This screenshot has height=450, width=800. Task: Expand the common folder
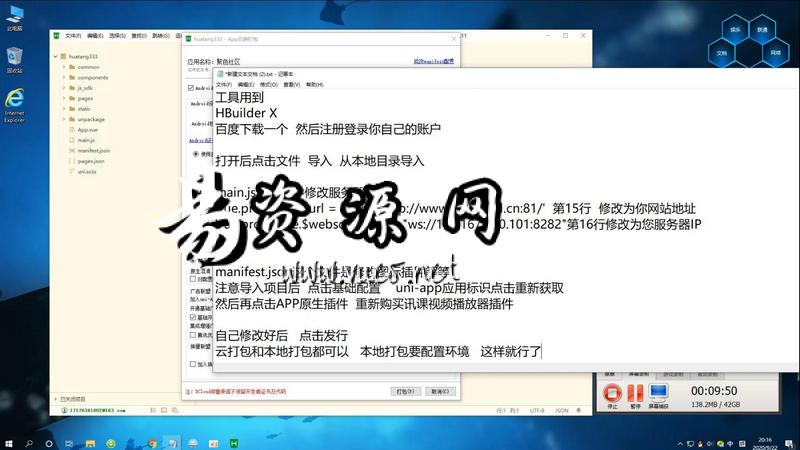click(x=64, y=67)
